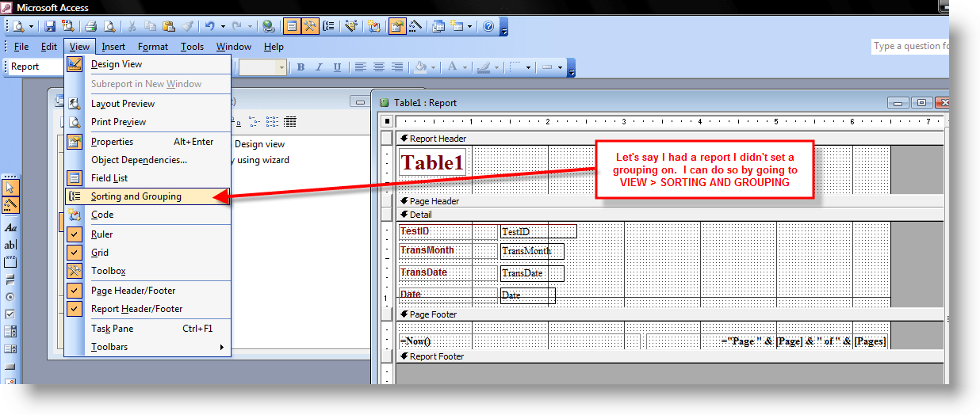Choose Code in the View menu
The height and width of the screenshot is (415, 980).
[147, 215]
